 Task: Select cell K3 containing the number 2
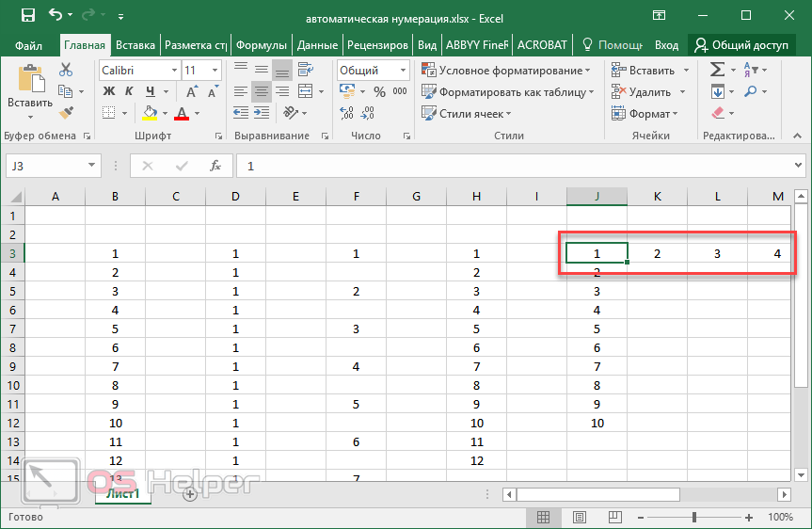[657, 253]
